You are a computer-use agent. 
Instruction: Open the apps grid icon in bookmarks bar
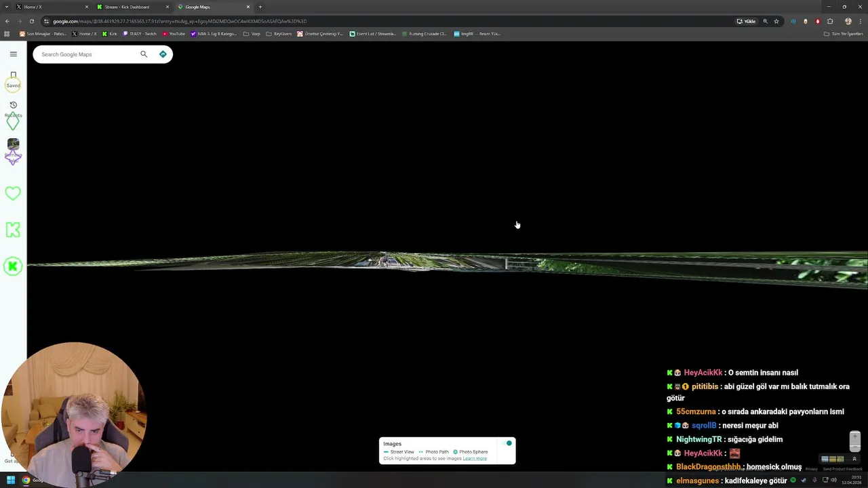click(x=7, y=33)
